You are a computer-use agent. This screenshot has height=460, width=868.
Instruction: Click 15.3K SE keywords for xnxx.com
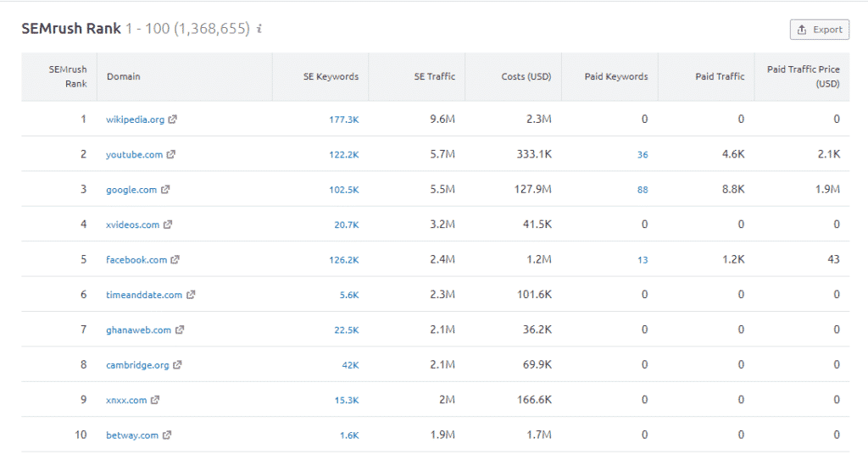tap(347, 400)
